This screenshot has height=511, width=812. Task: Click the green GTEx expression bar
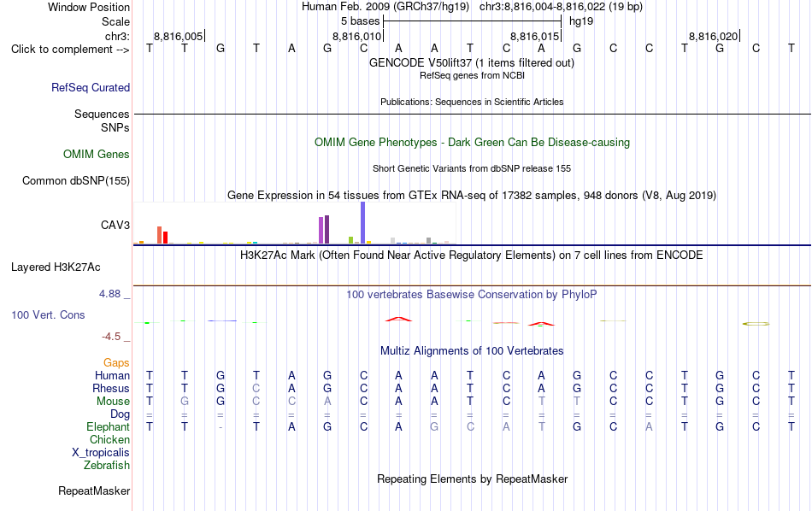(x=351, y=240)
